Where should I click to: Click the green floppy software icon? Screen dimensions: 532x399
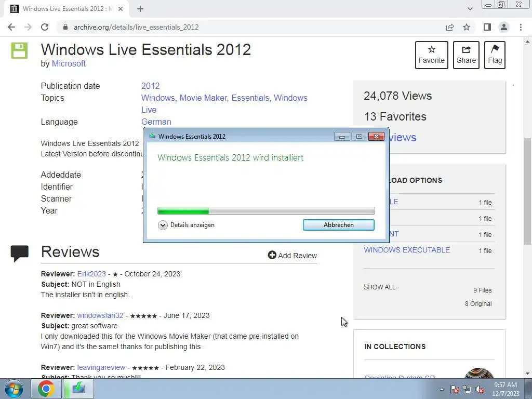pos(19,50)
